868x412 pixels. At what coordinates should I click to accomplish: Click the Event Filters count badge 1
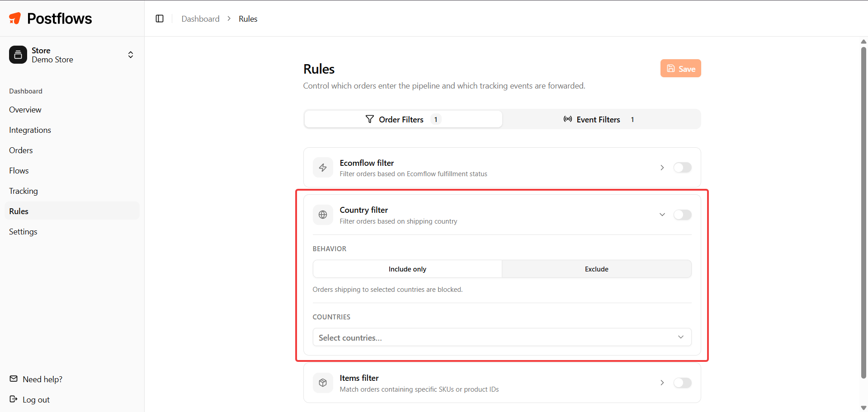[x=632, y=119]
